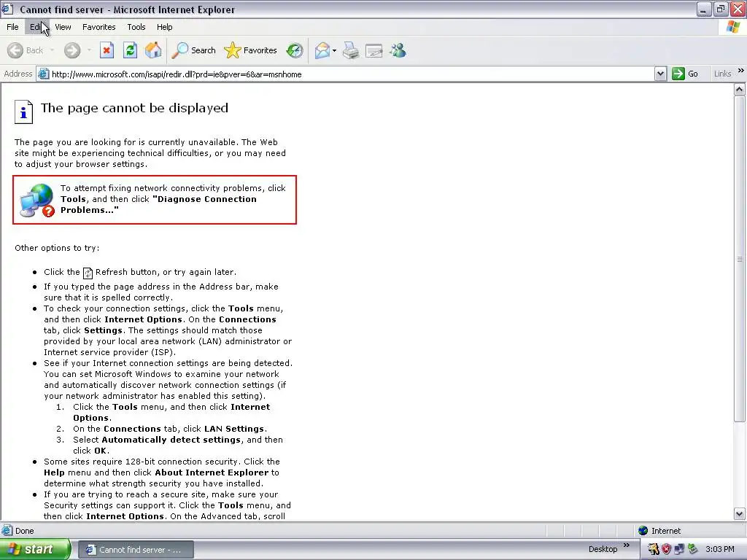747x560 pixels.
Task: Open the File menu
Action: [12, 27]
